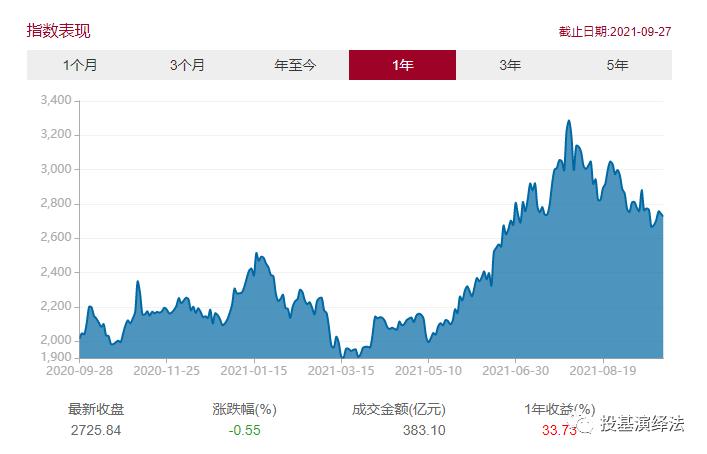Click the y-axis label 3,200
The image size is (707, 454).
pos(56,134)
